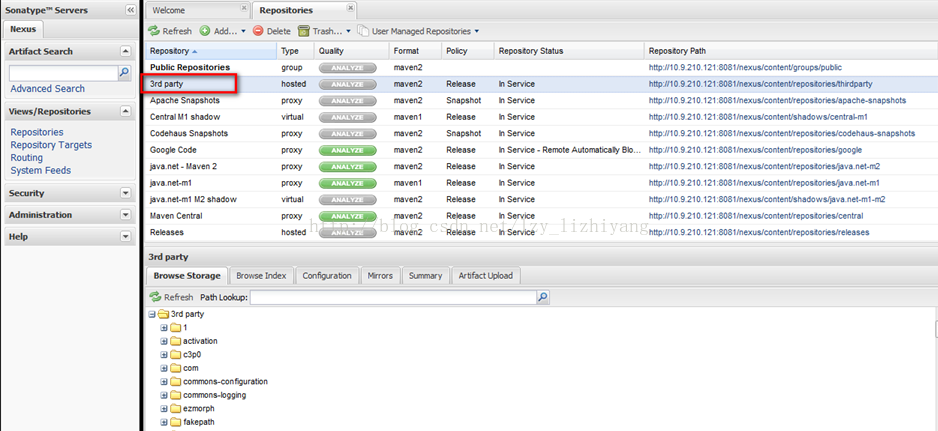The image size is (938, 431).
Task: Open the Maven Central repository path URL
Action: pyautogui.click(x=756, y=216)
